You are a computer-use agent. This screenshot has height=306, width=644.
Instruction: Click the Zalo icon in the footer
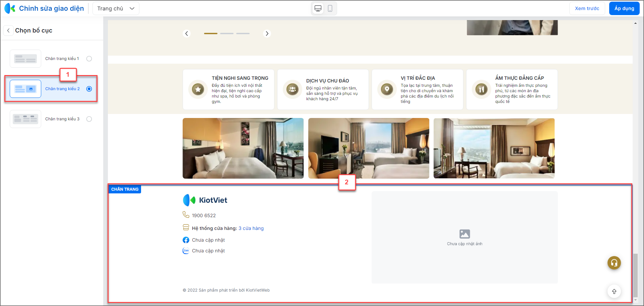186,251
